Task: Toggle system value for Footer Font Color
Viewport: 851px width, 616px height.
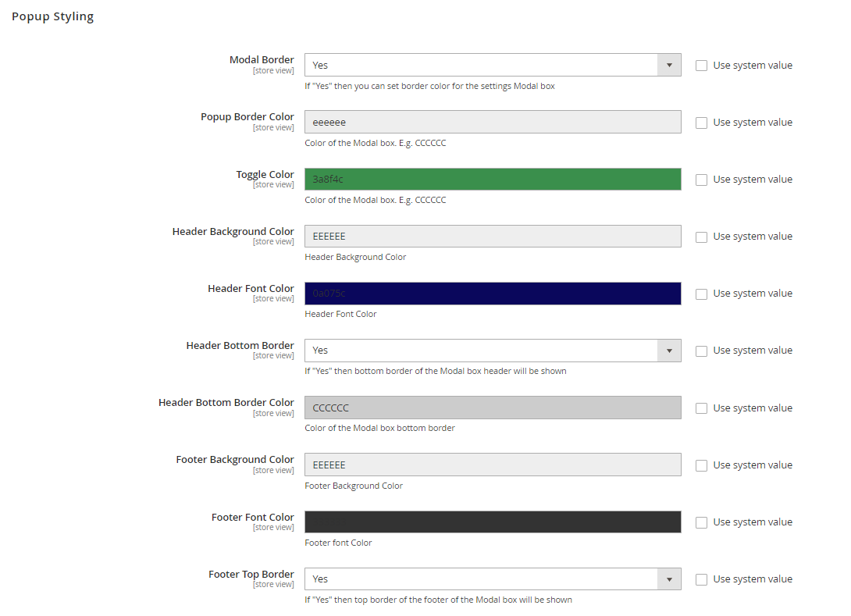Action: [701, 523]
